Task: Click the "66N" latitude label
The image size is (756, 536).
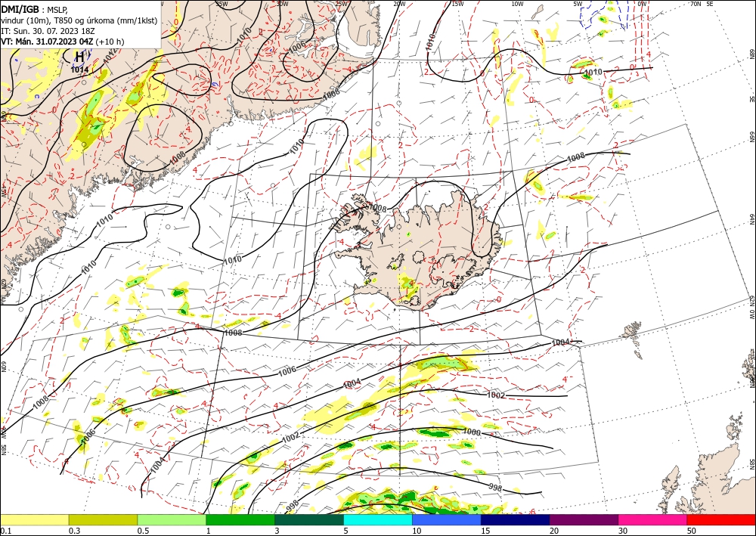Action: click(x=751, y=138)
